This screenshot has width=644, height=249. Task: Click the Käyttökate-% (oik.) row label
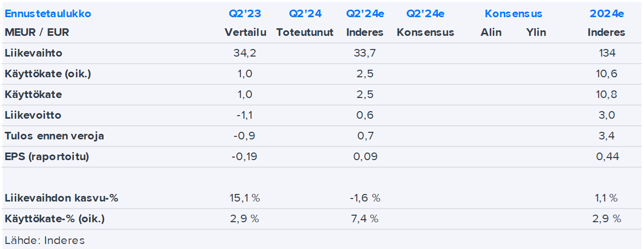point(55,219)
